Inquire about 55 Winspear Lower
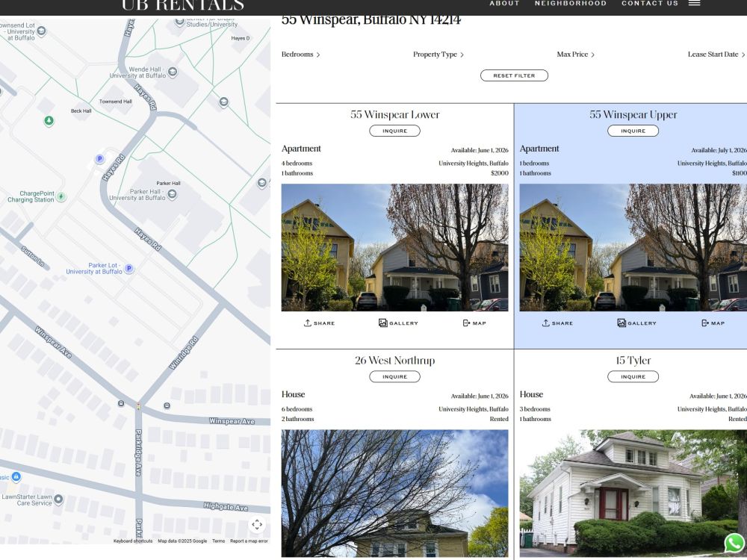The height and width of the screenshot is (560, 747). tap(395, 131)
